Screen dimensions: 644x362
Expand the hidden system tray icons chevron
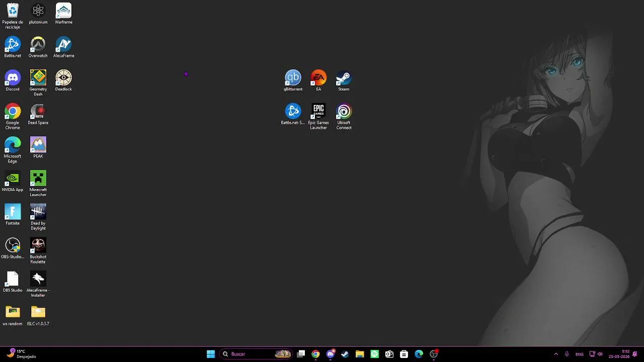(x=556, y=354)
